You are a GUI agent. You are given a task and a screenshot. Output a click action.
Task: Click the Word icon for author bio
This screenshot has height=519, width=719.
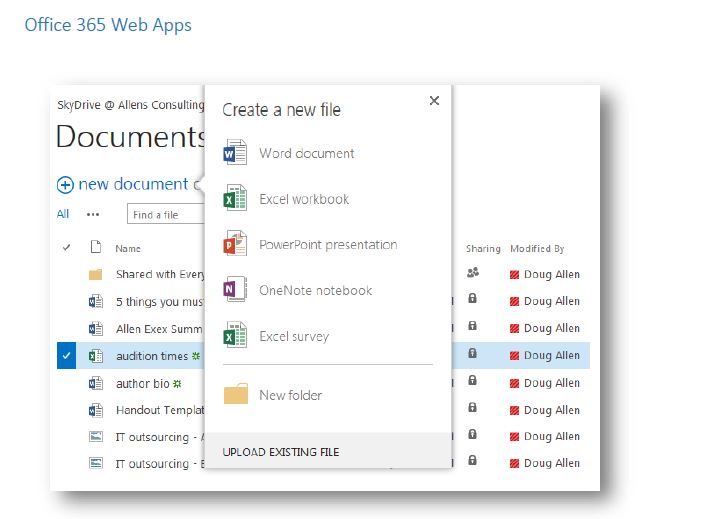[95, 383]
